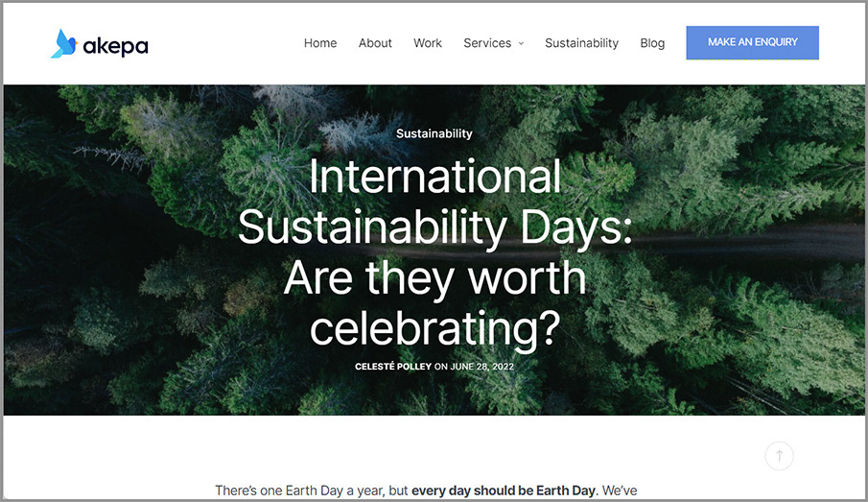This screenshot has height=502, width=868.
Task: Select Services in the navigation
Action: click(487, 43)
